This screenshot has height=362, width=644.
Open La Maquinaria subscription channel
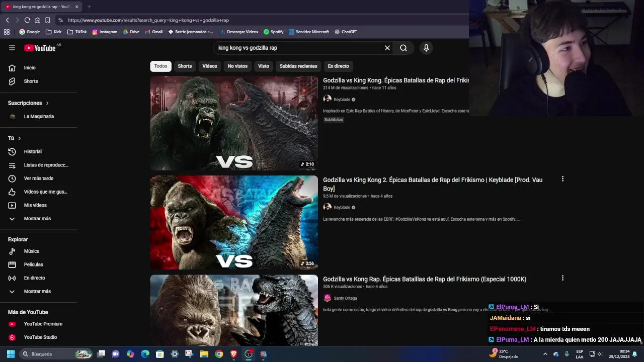click(38, 116)
